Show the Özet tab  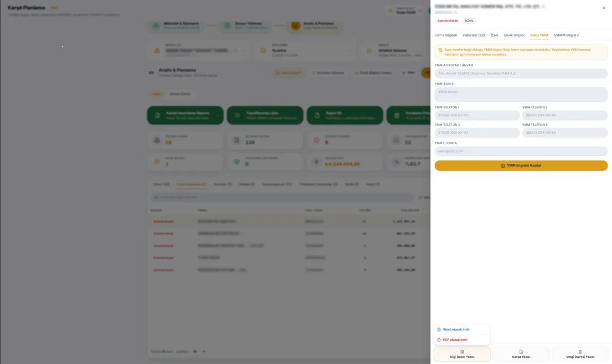(494, 35)
